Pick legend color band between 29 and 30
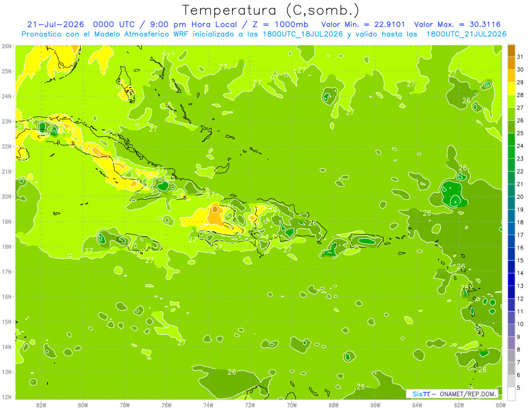 (512, 76)
